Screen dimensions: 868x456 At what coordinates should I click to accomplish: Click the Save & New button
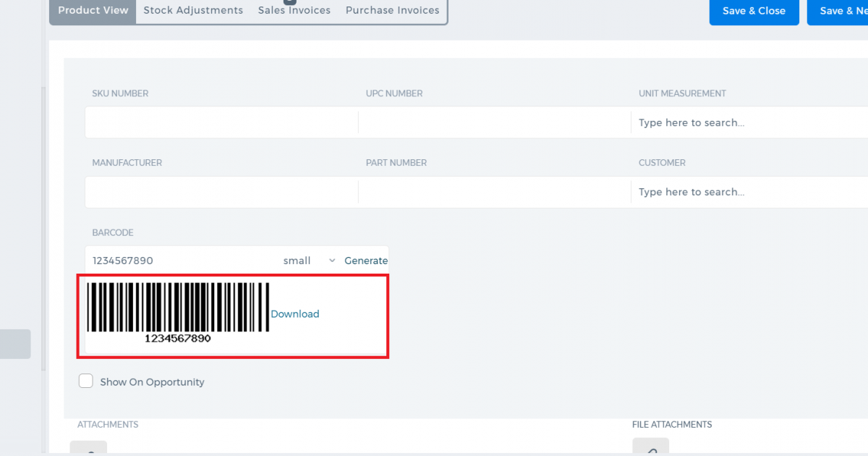838,11
